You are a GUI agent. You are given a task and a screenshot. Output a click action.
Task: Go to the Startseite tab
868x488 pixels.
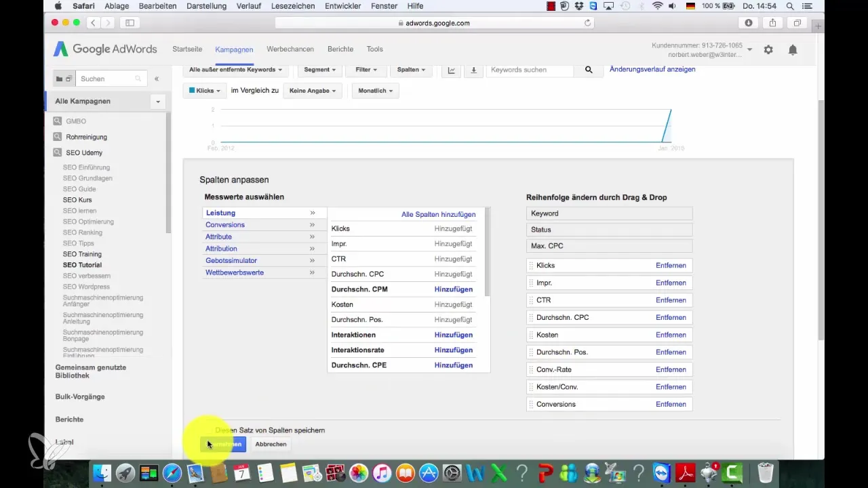(x=187, y=49)
